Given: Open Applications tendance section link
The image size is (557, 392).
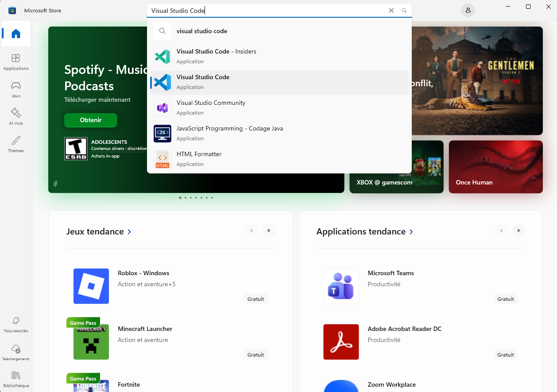Looking at the screenshot, I should tap(365, 232).
